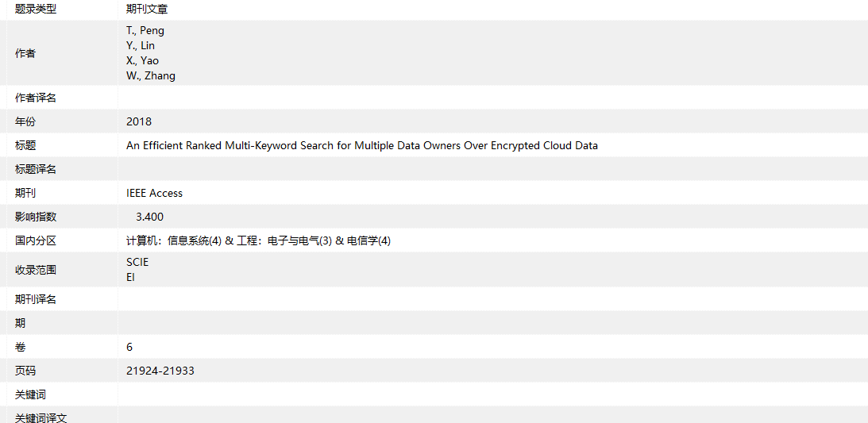Image resolution: width=868 pixels, height=423 pixels.
Task: Click on author X., Yao
Action: tap(142, 61)
